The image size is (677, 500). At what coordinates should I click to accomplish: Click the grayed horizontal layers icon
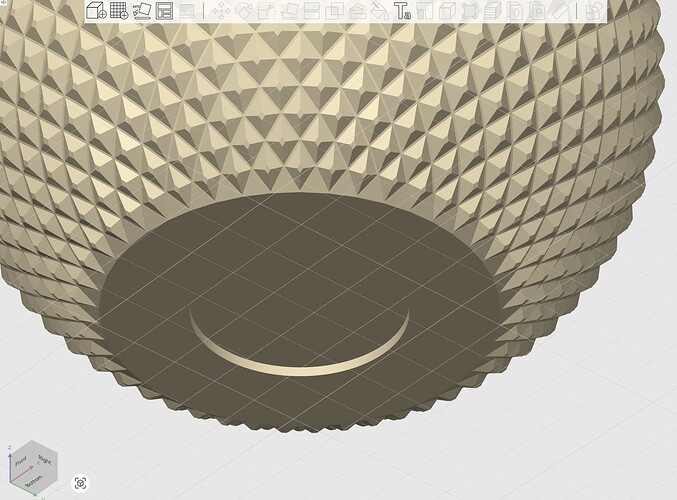tap(187, 11)
